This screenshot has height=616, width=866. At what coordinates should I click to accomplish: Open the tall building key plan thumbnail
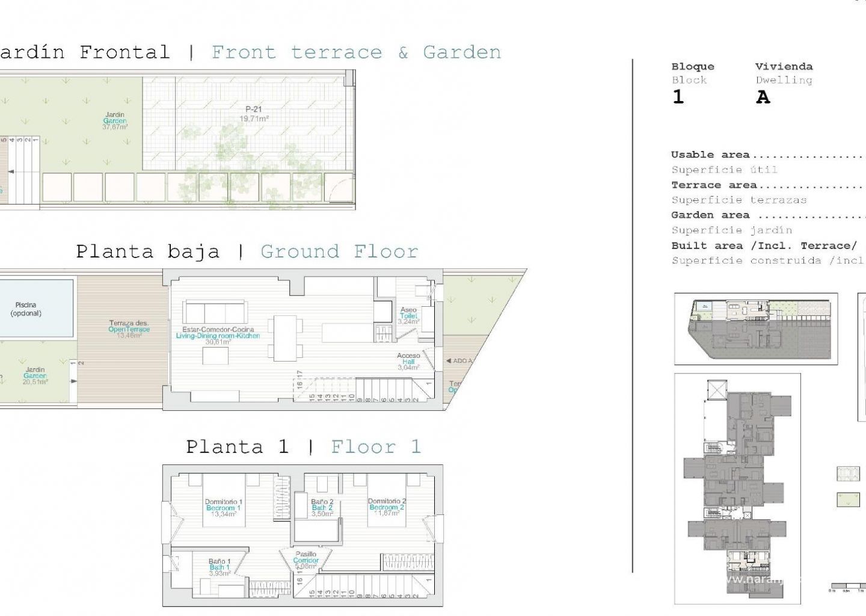[x=737, y=488]
